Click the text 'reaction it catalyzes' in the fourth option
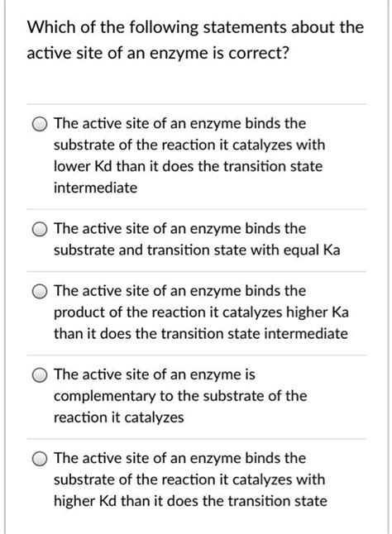Image resolution: width=392 pixels, height=534 pixels. 119,417
